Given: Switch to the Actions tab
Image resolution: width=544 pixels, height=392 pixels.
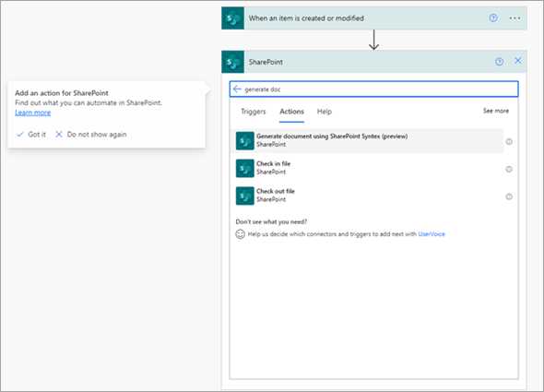Looking at the screenshot, I should click(291, 112).
